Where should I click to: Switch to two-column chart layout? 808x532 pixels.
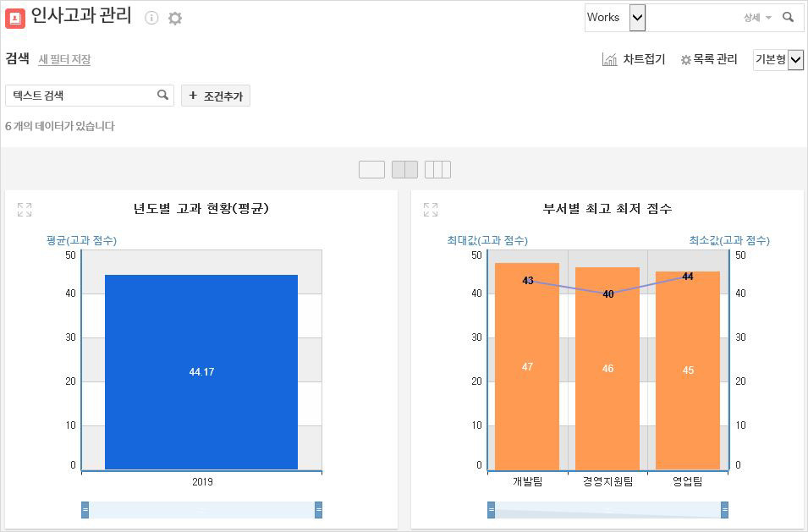[404, 169]
